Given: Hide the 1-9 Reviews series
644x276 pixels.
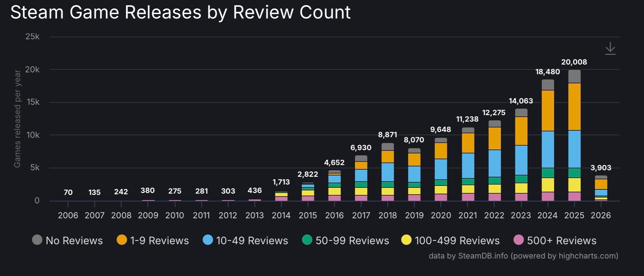Looking at the screenshot, I should pyautogui.click(x=153, y=240).
